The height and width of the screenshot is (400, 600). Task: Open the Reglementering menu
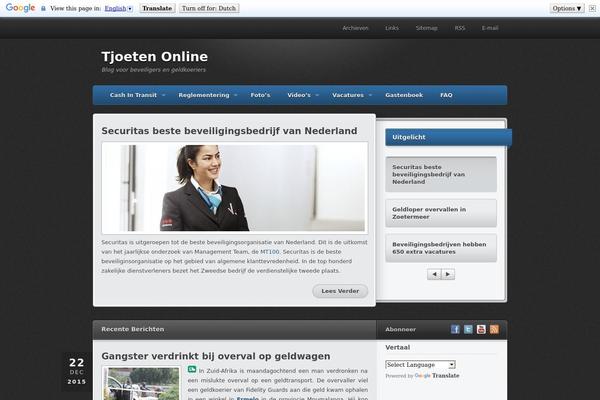(204, 95)
